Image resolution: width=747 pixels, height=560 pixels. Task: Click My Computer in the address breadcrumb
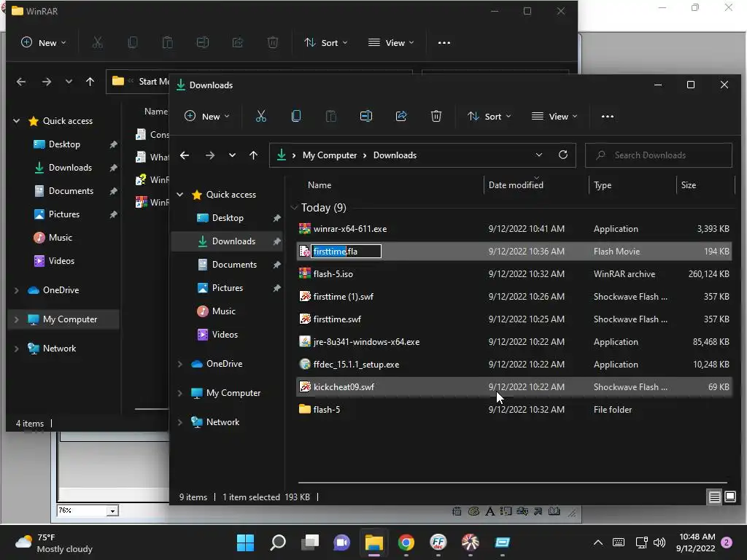[330, 155]
